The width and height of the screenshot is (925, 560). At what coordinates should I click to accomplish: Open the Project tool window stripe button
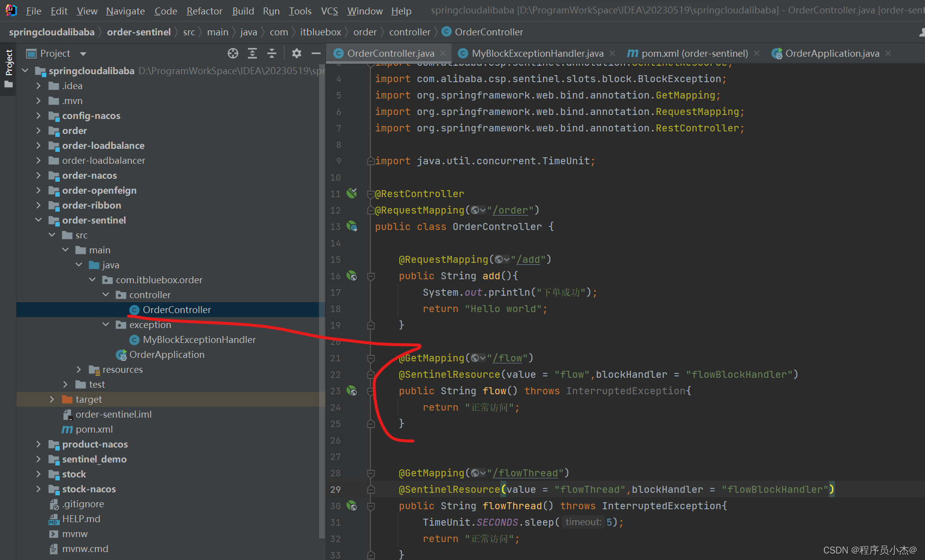point(8,69)
